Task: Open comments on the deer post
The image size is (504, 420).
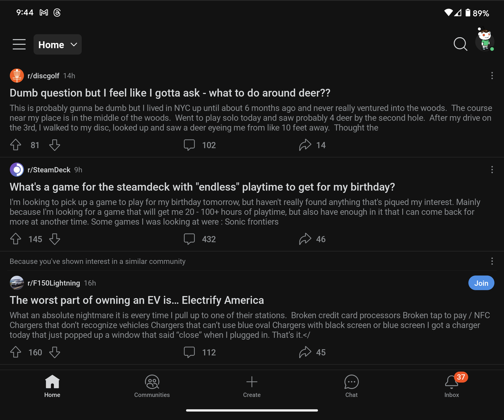Action: pyautogui.click(x=189, y=145)
